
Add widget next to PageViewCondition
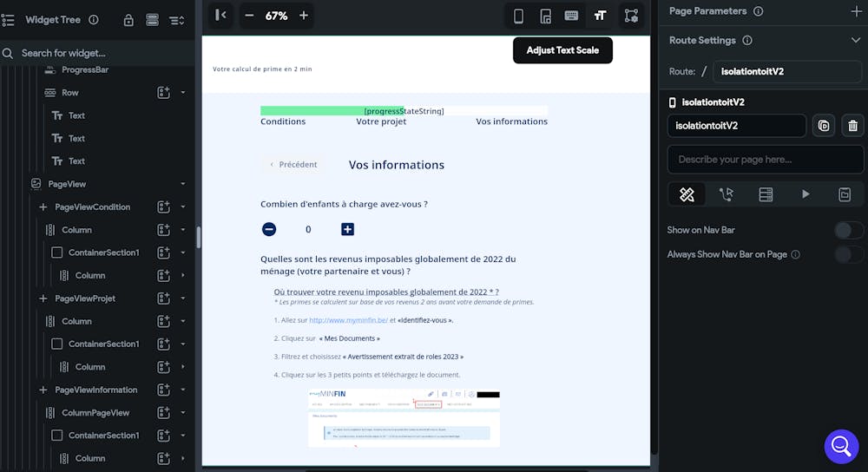tap(163, 207)
